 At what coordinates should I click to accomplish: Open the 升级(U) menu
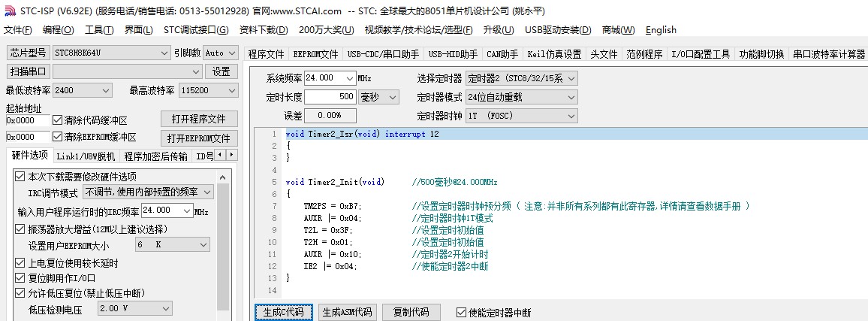pyautogui.click(x=499, y=30)
